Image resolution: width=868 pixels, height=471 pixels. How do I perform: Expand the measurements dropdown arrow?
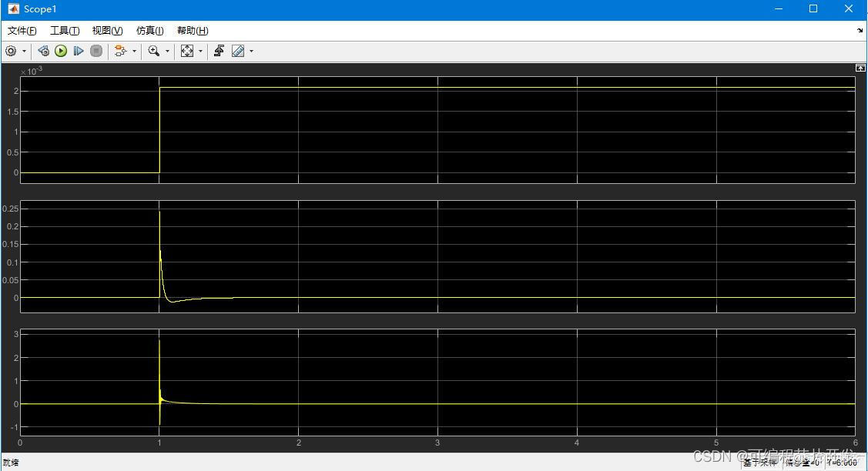[251, 52]
